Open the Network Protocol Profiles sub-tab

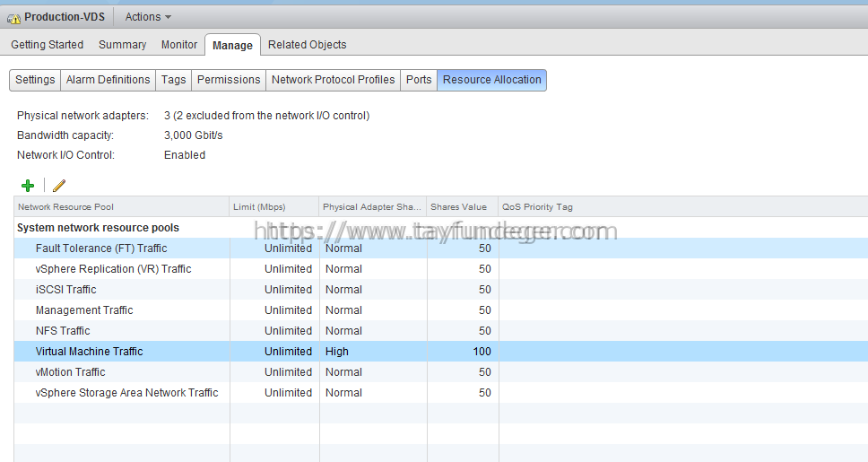(334, 80)
